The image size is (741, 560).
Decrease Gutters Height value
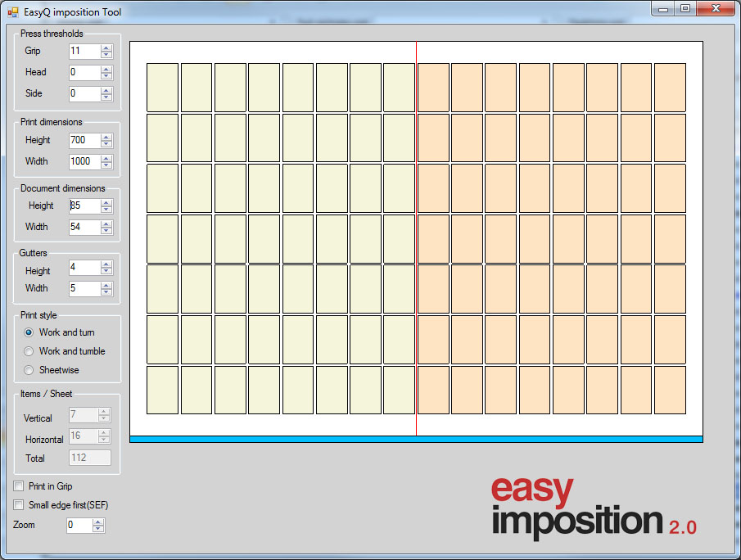(106, 272)
